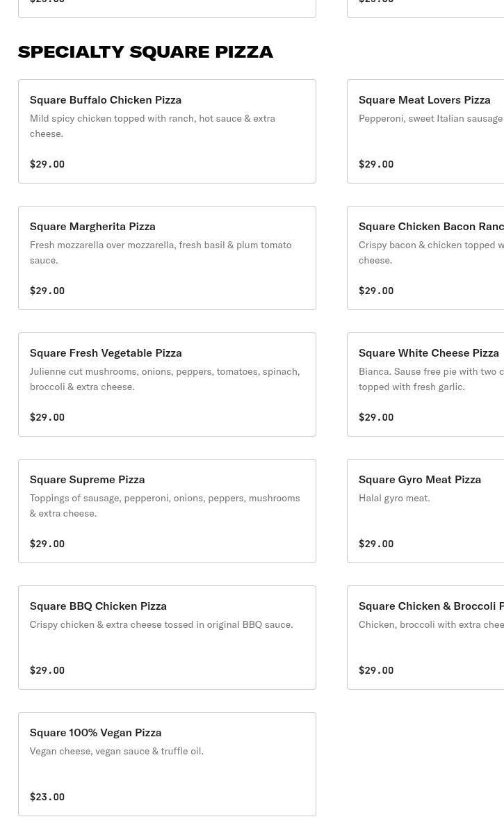This screenshot has height=826, width=504.
Task: Select the Square 100% Vegan Pizza title
Action: click(x=95, y=733)
